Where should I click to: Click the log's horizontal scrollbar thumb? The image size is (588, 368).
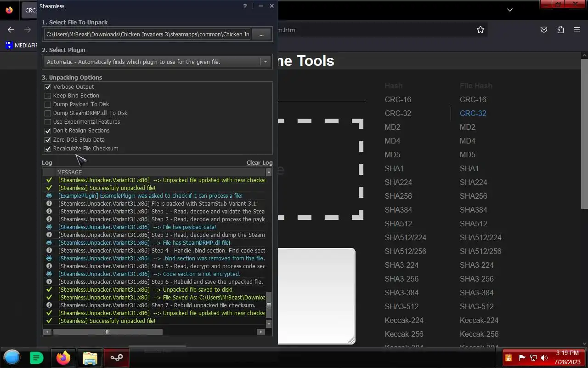click(107, 332)
